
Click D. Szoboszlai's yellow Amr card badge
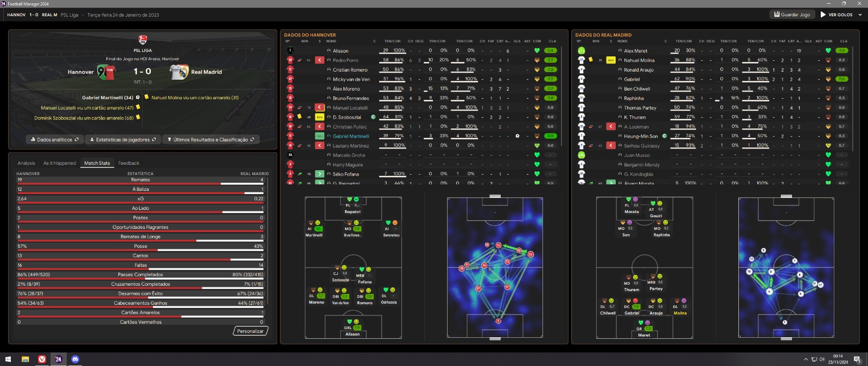[x=320, y=117]
